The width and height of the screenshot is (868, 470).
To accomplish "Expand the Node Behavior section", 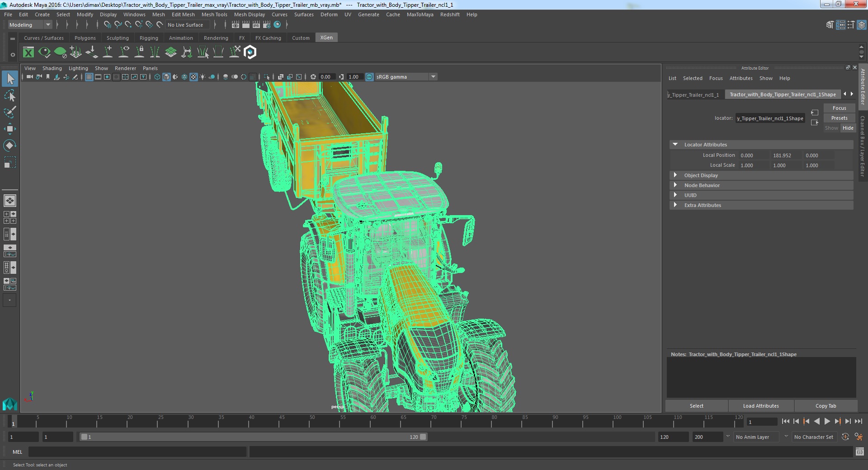I will (x=675, y=185).
